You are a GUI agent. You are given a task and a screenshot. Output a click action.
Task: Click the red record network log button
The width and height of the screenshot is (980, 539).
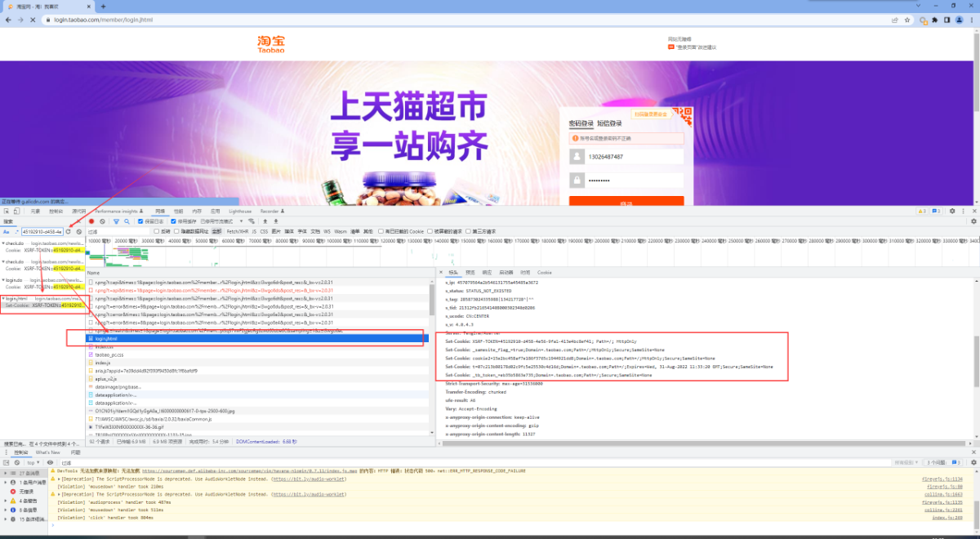coord(91,221)
